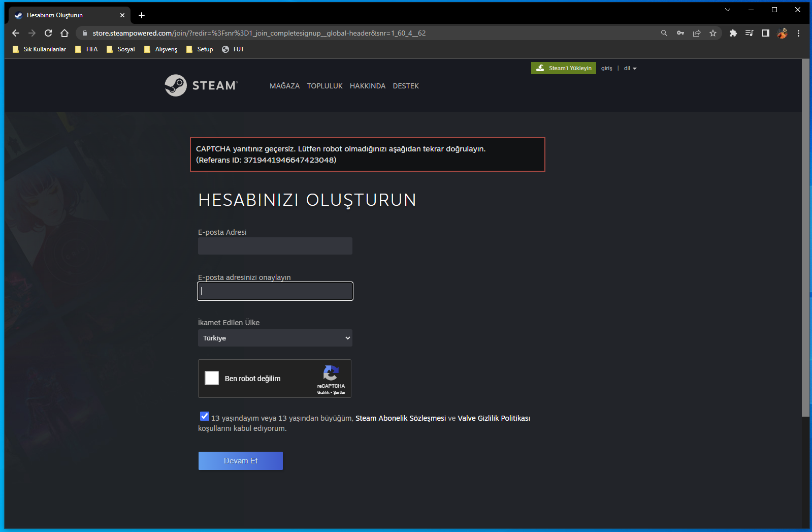This screenshot has height=532, width=812.
Task: Open the Alışveriş bookmarks folder
Action: click(161, 49)
